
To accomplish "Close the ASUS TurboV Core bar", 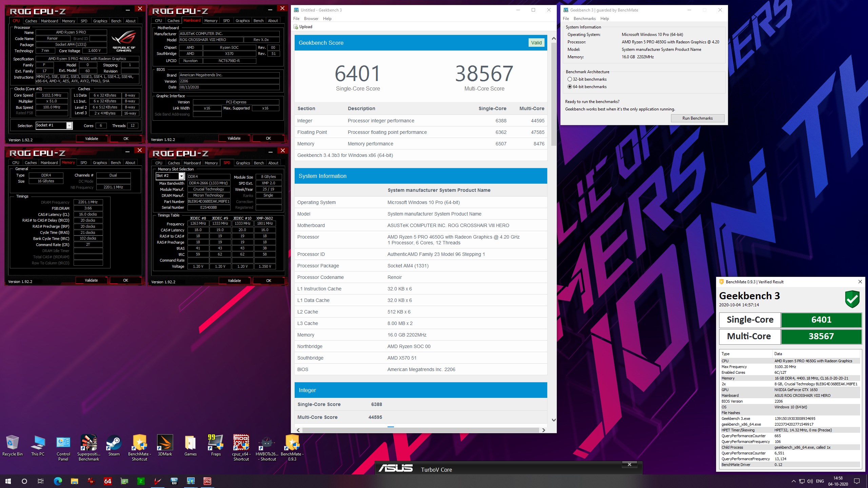I will tap(629, 464).
